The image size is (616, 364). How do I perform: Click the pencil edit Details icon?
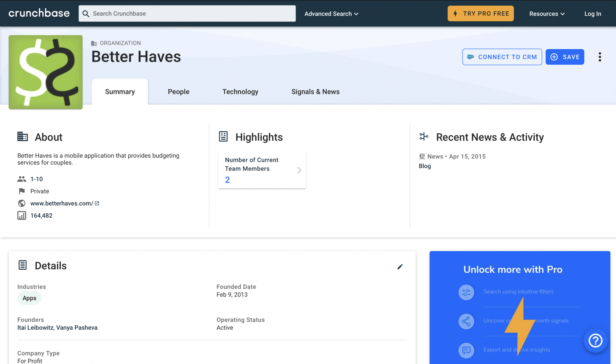pos(400,267)
